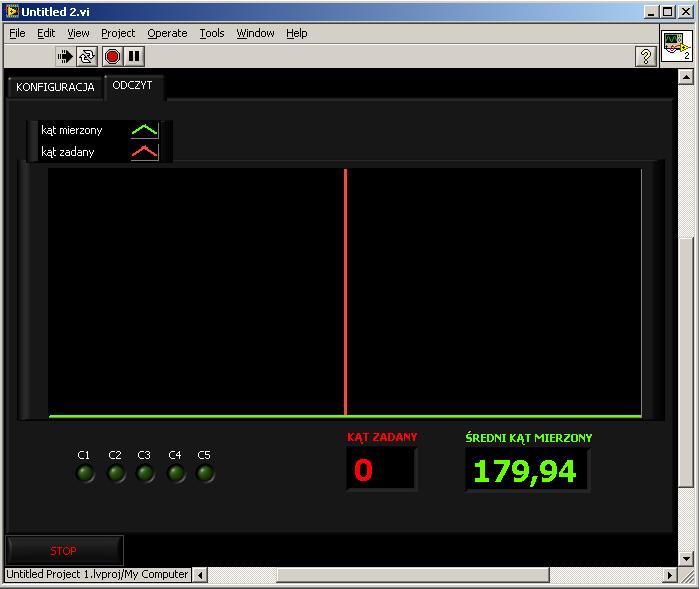Image resolution: width=700 pixels, height=589 pixels.
Task: Click the KĄT ZADANY numeric field
Action: [381, 469]
